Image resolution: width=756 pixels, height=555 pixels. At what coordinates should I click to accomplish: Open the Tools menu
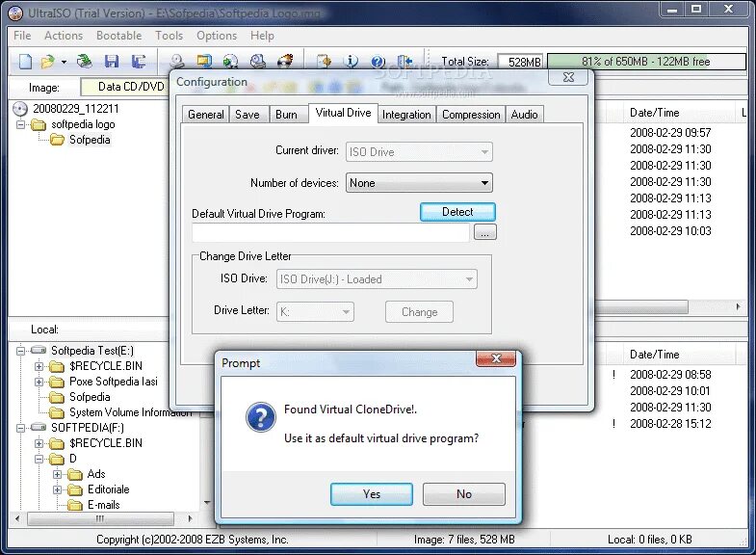coord(169,36)
